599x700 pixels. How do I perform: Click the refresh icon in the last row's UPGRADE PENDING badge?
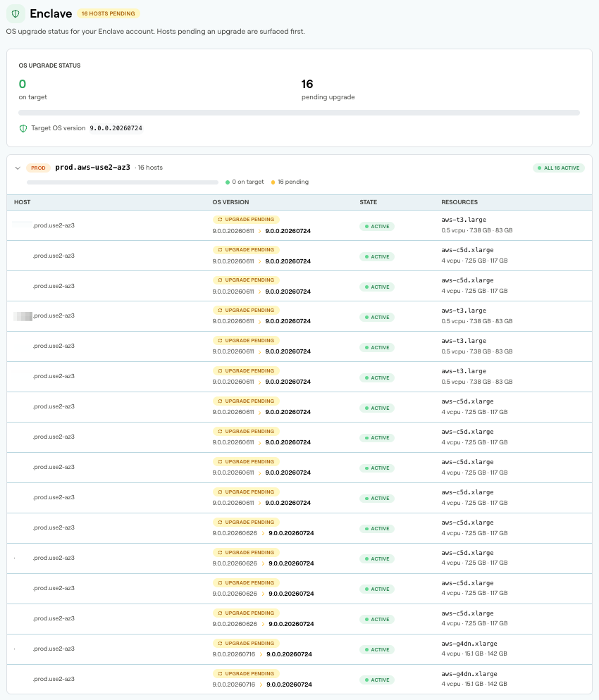(x=220, y=674)
